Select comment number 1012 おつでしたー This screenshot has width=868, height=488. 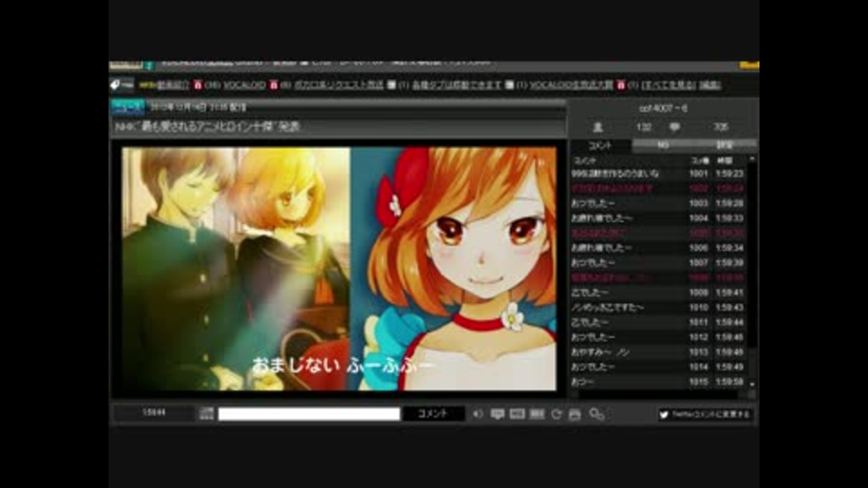pyautogui.click(x=658, y=337)
